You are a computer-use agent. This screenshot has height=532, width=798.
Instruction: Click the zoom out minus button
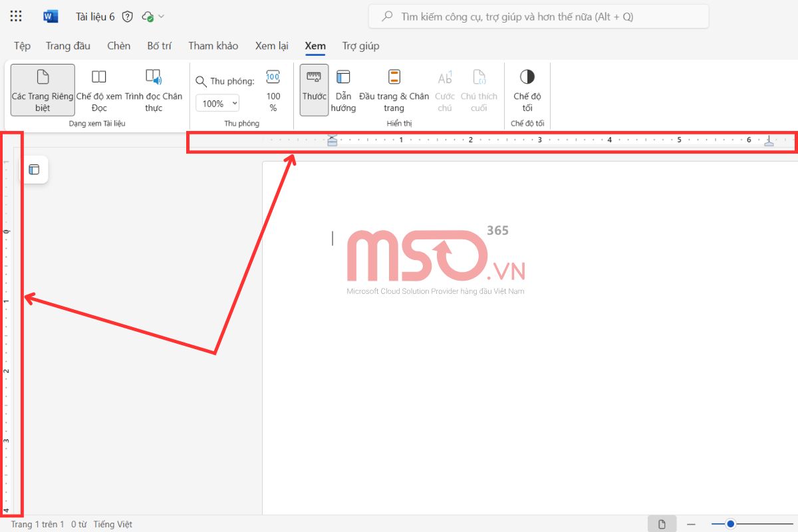click(x=691, y=524)
